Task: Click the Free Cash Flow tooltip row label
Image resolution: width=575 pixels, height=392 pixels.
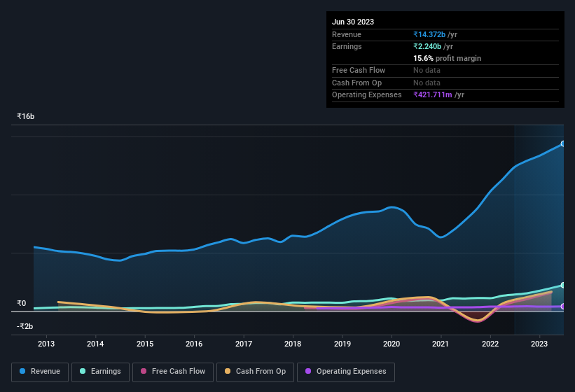Action: coord(359,70)
